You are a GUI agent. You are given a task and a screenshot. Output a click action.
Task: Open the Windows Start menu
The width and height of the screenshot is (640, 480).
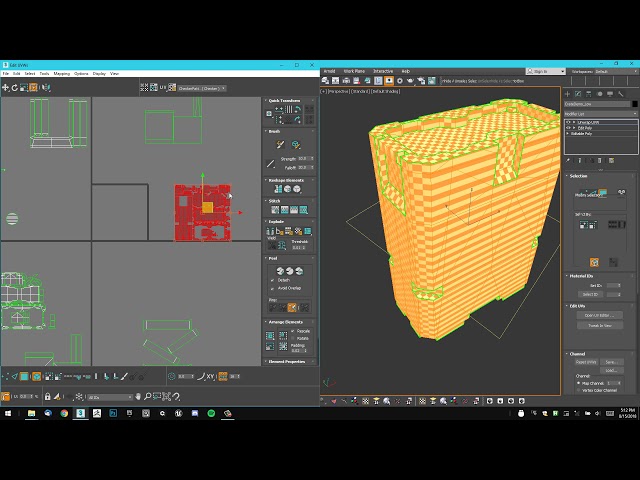pos(7,413)
